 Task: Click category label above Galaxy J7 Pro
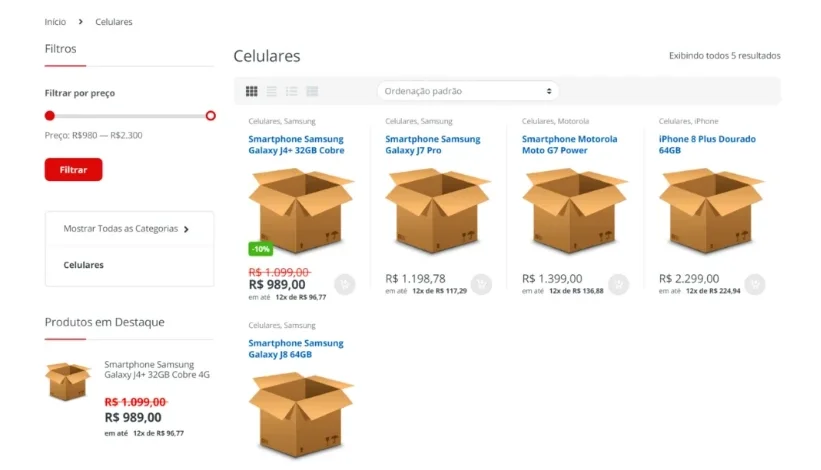(419, 121)
